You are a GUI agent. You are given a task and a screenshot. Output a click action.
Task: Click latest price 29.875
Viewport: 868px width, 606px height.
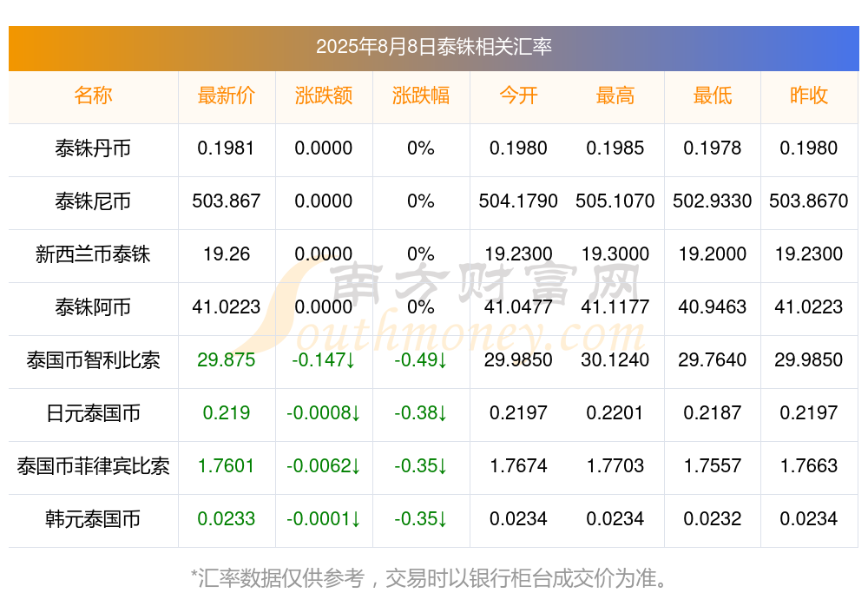(227, 360)
